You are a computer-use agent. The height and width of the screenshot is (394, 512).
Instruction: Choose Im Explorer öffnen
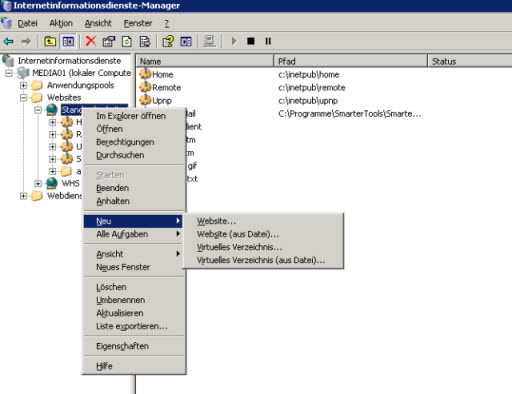pos(133,116)
